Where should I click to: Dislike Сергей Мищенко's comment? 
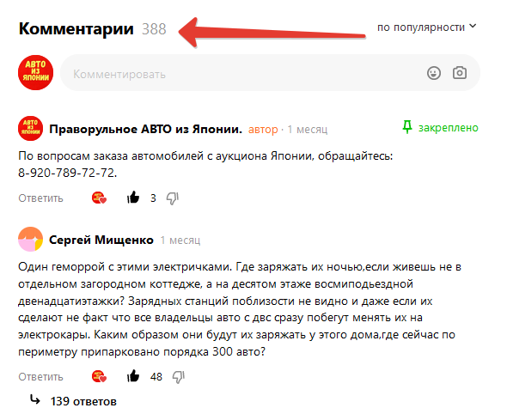[x=178, y=377]
